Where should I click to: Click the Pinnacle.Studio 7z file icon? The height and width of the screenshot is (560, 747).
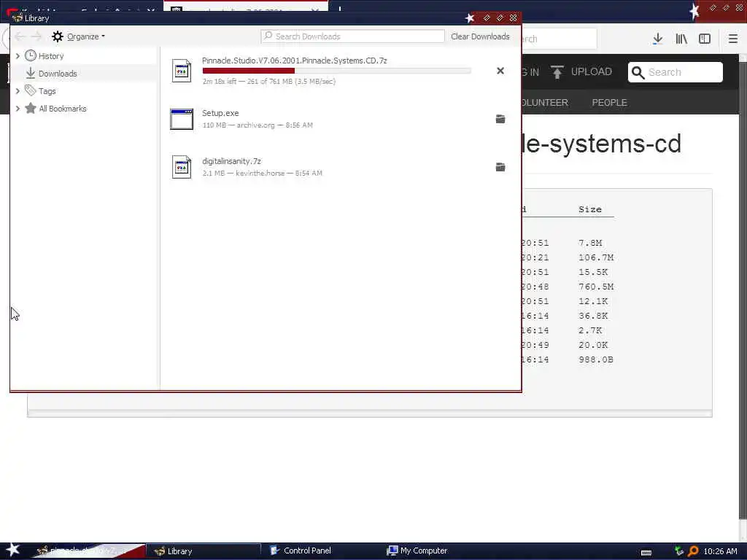(182, 71)
